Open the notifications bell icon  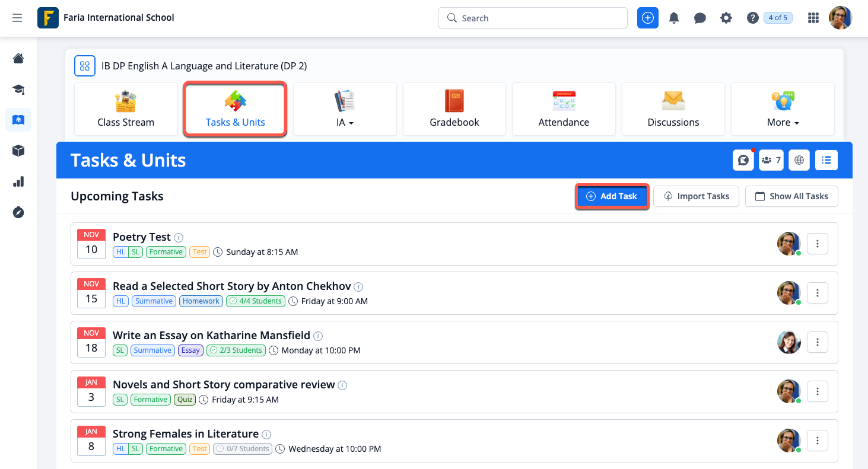[x=674, y=18]
